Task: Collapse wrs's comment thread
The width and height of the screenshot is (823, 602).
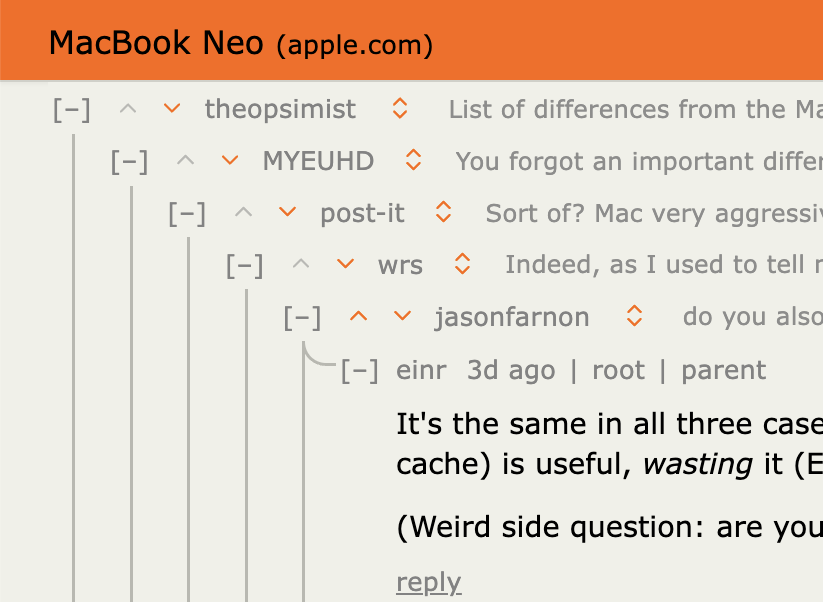Action: (x=243, y=265)
